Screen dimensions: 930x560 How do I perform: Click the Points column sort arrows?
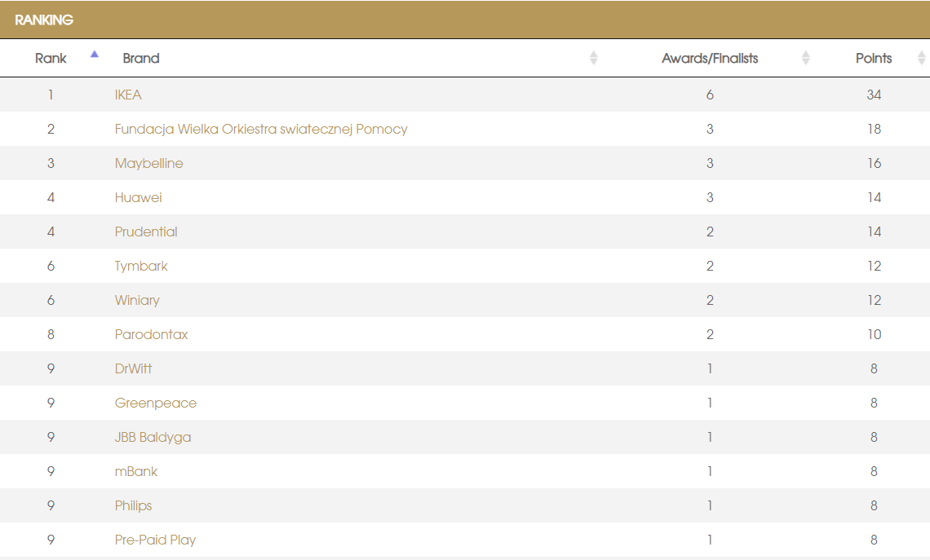pyautogui.click(x=921, y=58)
